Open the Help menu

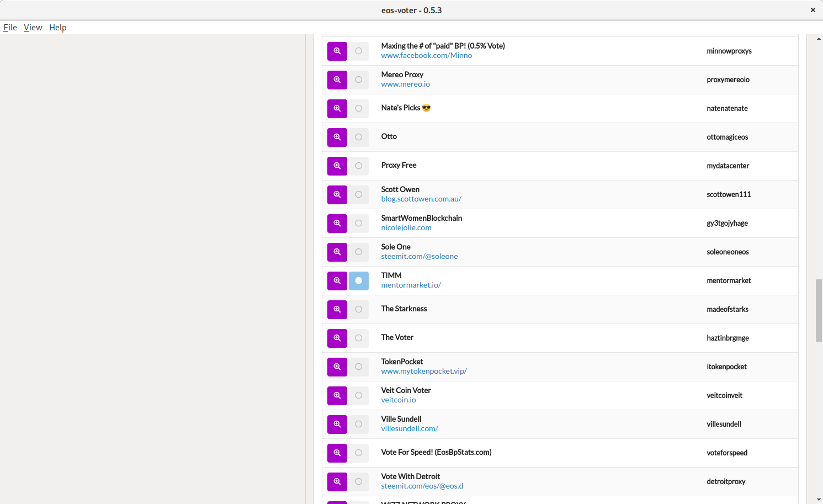57,28
